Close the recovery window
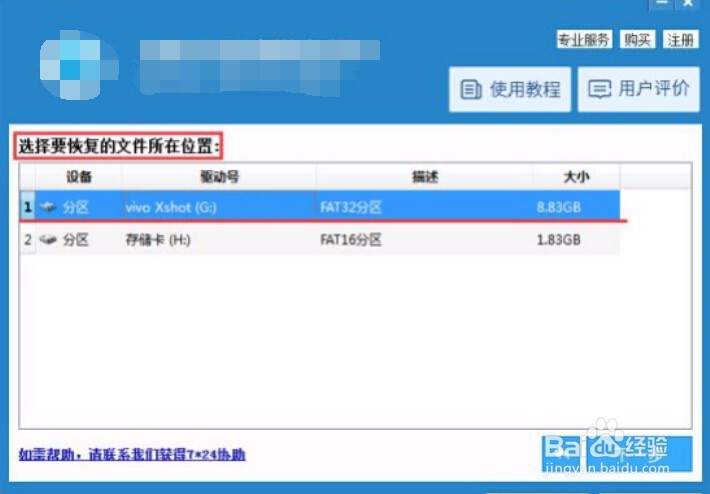Viewport: 710px width, 494px height. click(x=688, y=4)
